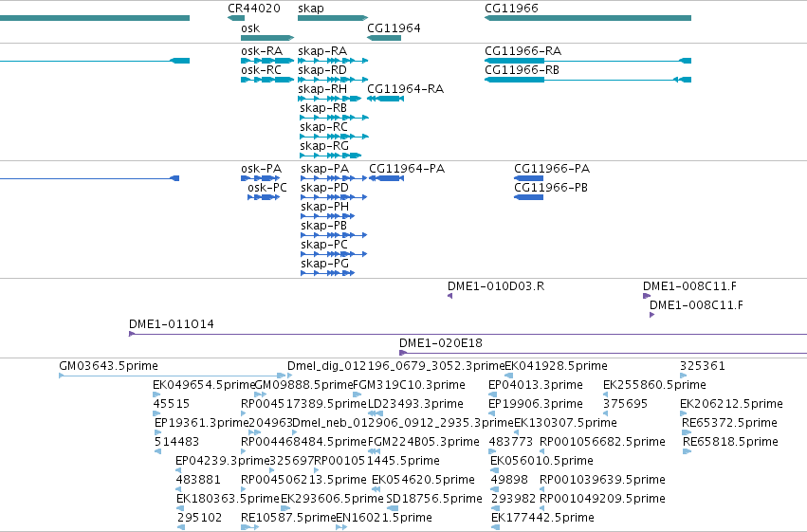Choose the skap-PB protein

point(334,235)
